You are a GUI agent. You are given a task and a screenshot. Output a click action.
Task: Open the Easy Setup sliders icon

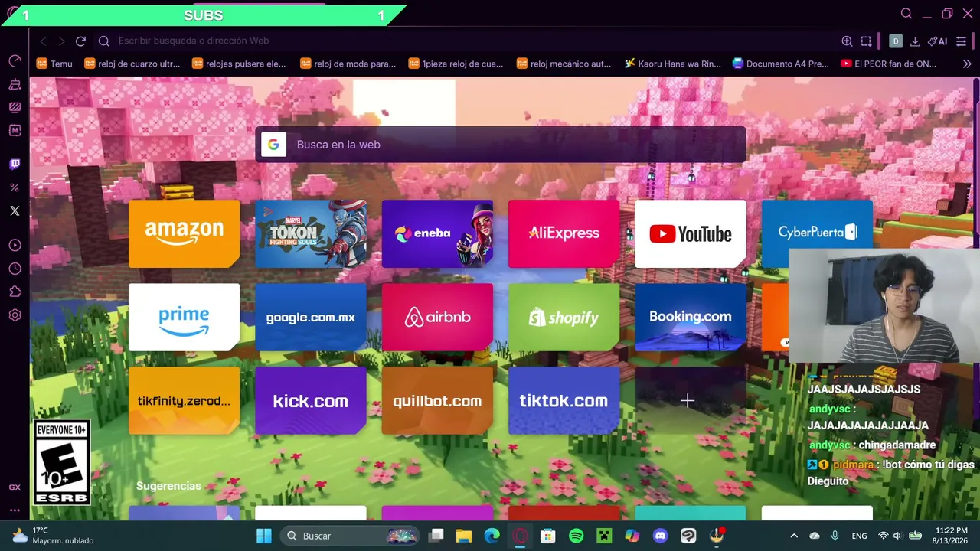(x=962, y=41)
